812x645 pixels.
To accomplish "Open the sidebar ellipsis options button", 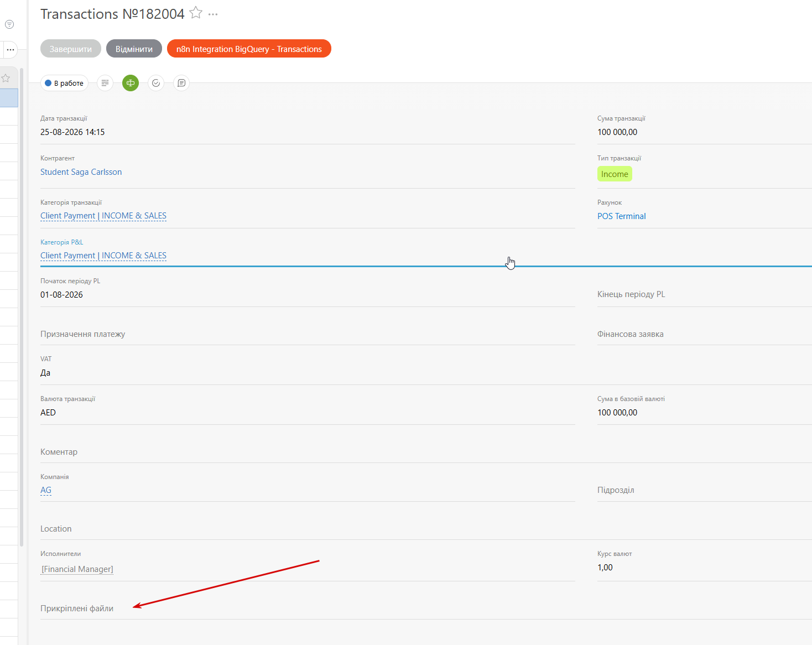I will 10,49.
